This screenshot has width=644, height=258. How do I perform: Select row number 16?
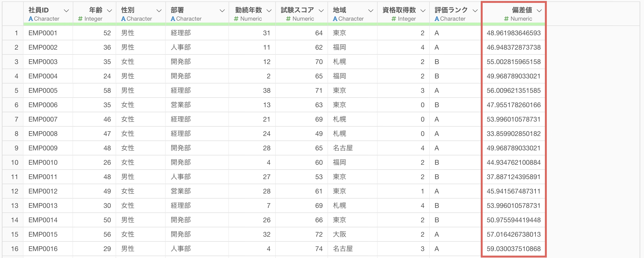point(15,249)
